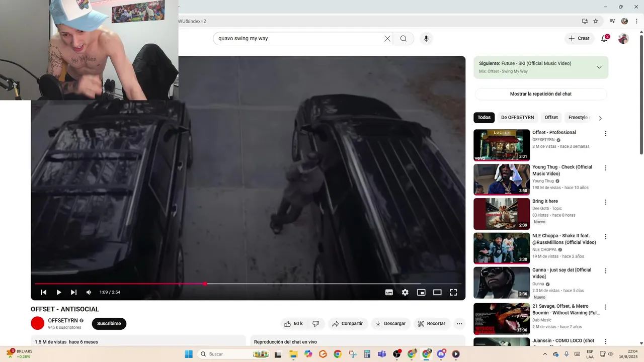Open the notifications bell
This screenshot has height=362, width=644.
point(605,38)
